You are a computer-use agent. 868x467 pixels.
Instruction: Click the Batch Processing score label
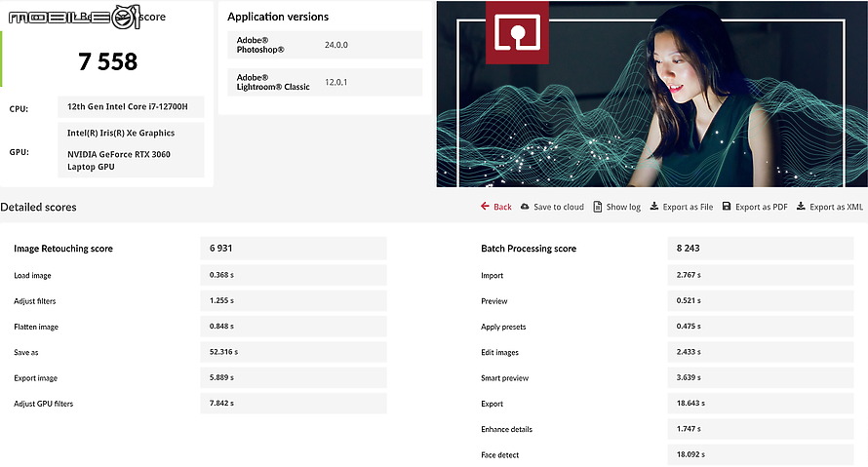(529, 249)
